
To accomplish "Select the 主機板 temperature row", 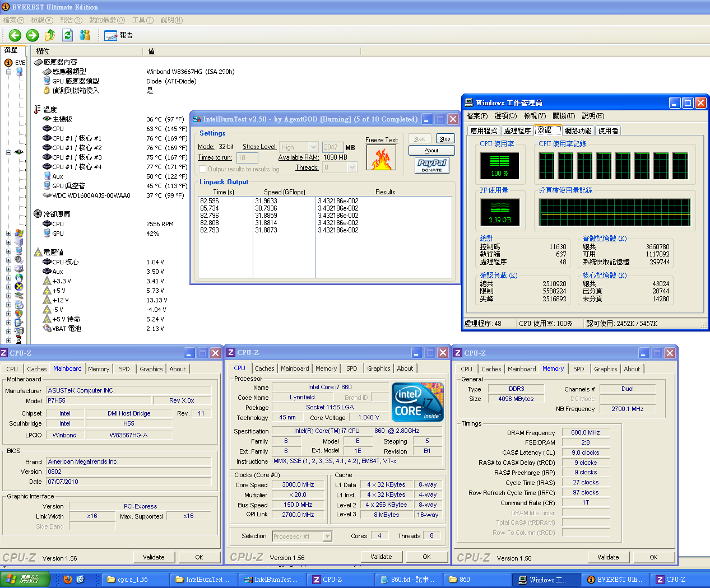I will click(115, 119).
